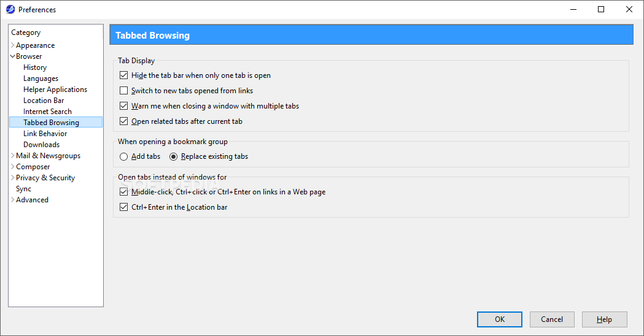Go to Link Behavior settings
Image resolution: width=644 pixels, height=336 pixels.
click(x=45, y=134)
